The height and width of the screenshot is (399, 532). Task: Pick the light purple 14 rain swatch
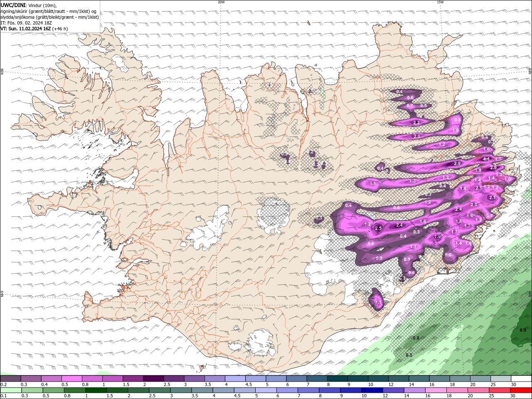(414, 390)
